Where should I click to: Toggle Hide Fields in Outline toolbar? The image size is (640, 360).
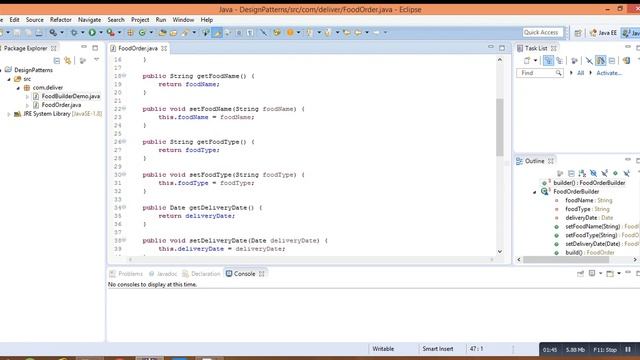593,173
